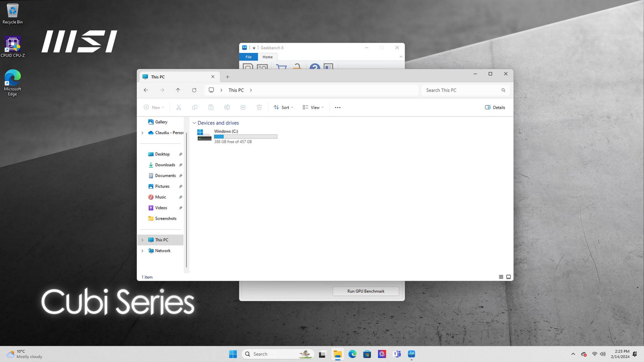The width and height of the screenshot is (644, 362).
Task: Open Videos in quick access
Action: 161,208
